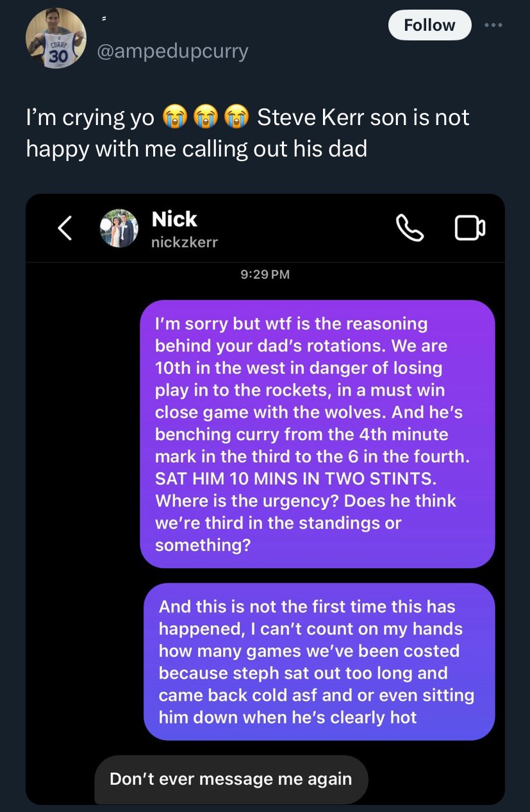Tap the back chevron in the message header
530x812 pixels.
[63, 228]
